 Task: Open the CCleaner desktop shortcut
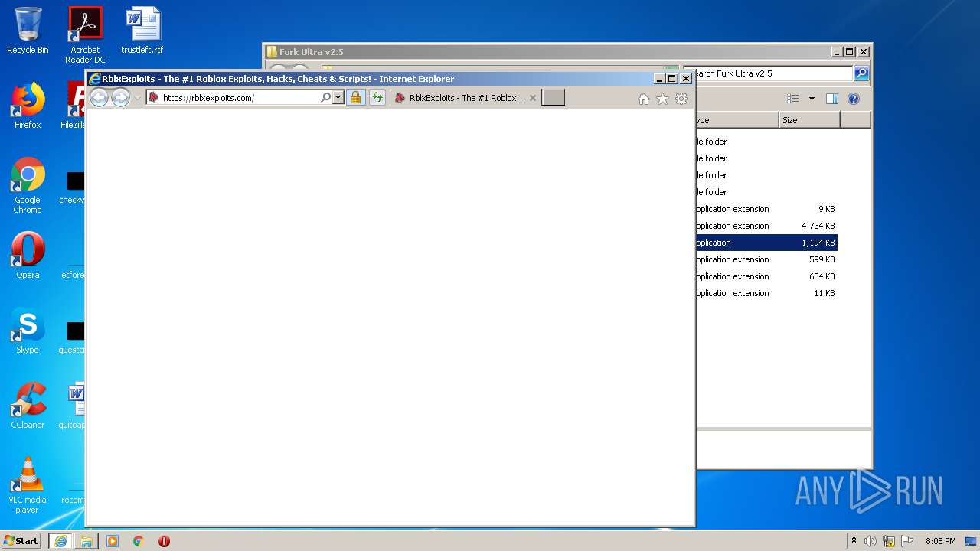pos(28,406)
